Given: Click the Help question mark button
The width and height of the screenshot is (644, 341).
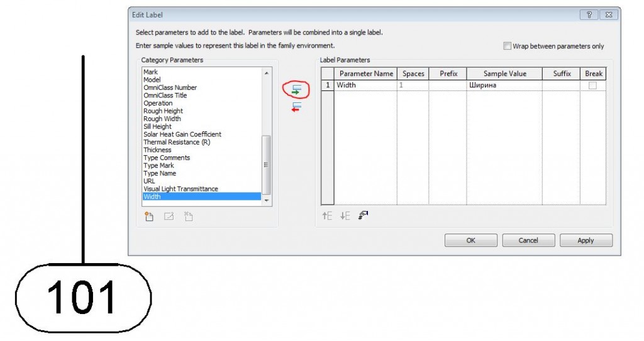Looking at the screenshot, I should tap(589, 15).
